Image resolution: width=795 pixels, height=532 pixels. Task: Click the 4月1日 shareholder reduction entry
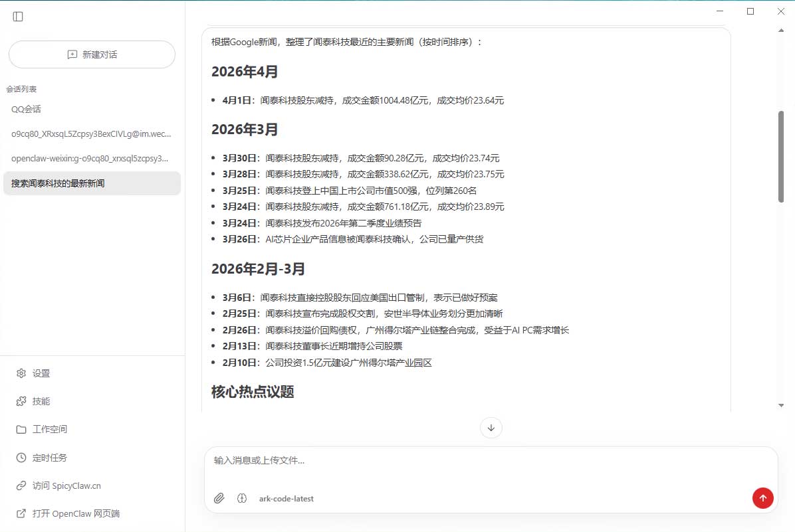[x=363, y=100]
